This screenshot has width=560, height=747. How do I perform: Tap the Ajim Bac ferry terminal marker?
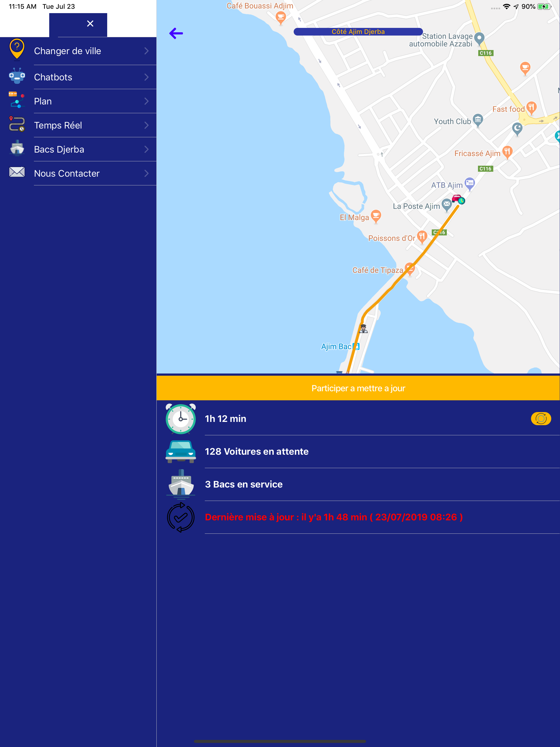click(356, 346)
